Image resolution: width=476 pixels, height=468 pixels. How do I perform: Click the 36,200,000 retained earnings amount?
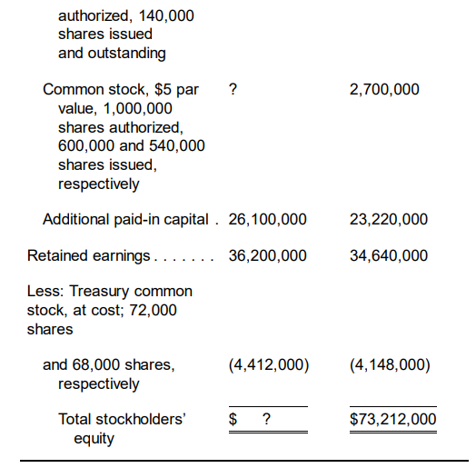[x=267, y=255]
